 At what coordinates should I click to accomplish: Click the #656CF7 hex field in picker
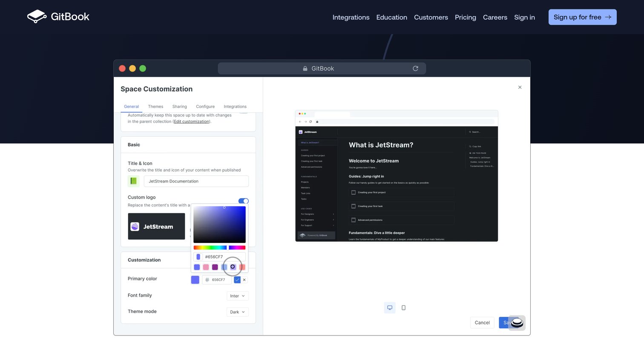[219, 257]
